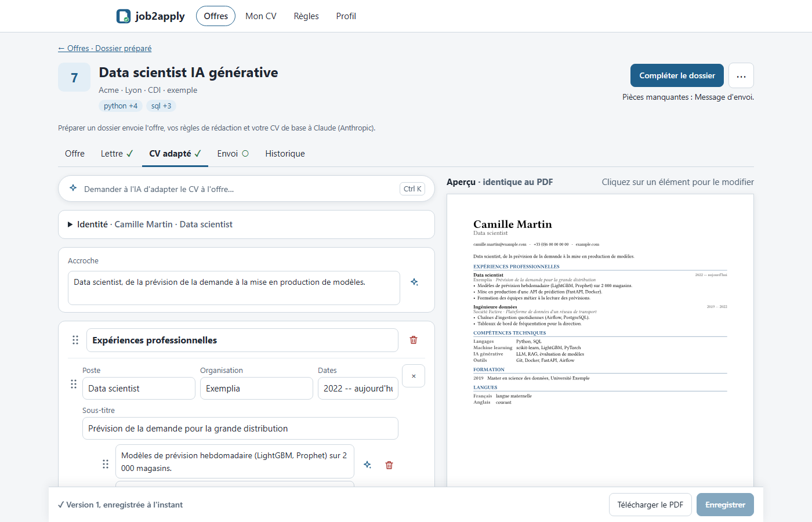Screen dimensions: 812x522
Task: Open the more options ellipsis button
Action: 741,75
